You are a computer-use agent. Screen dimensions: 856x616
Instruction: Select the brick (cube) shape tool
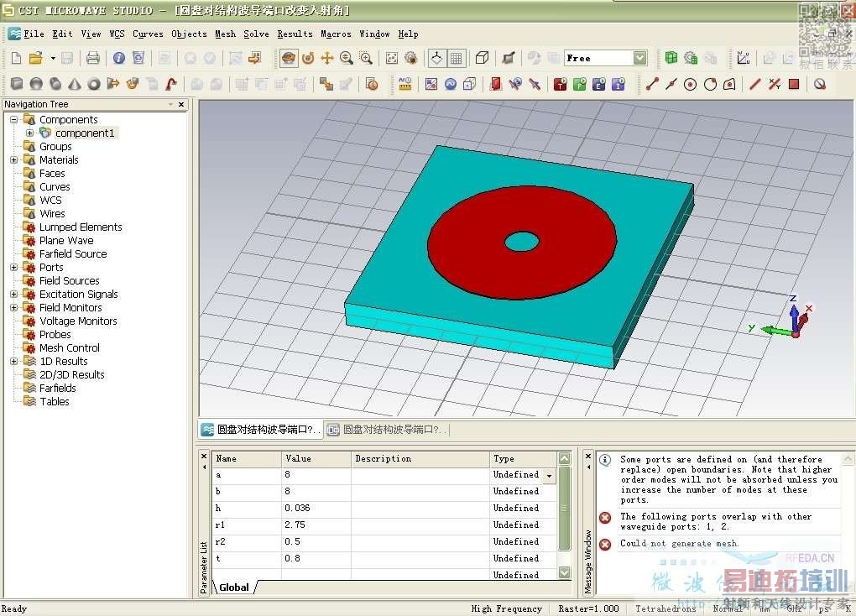click(17, 84)
